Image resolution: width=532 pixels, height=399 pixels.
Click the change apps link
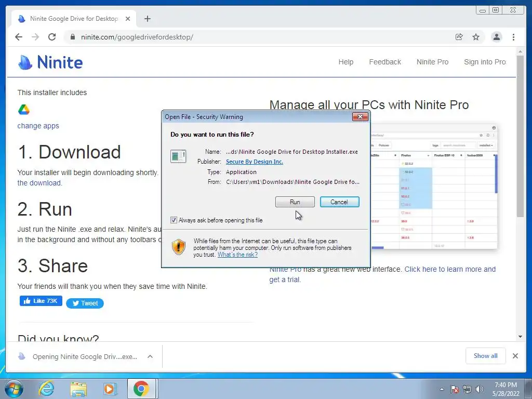(x=38, y=126)
